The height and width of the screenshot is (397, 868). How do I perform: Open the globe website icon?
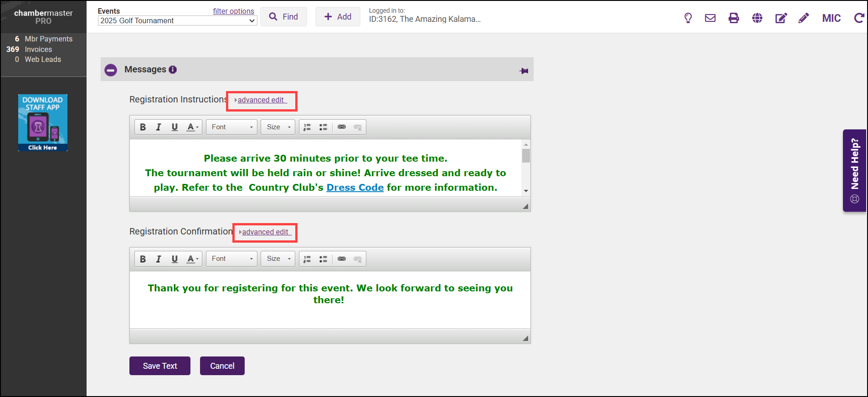(x=757, y=18)
